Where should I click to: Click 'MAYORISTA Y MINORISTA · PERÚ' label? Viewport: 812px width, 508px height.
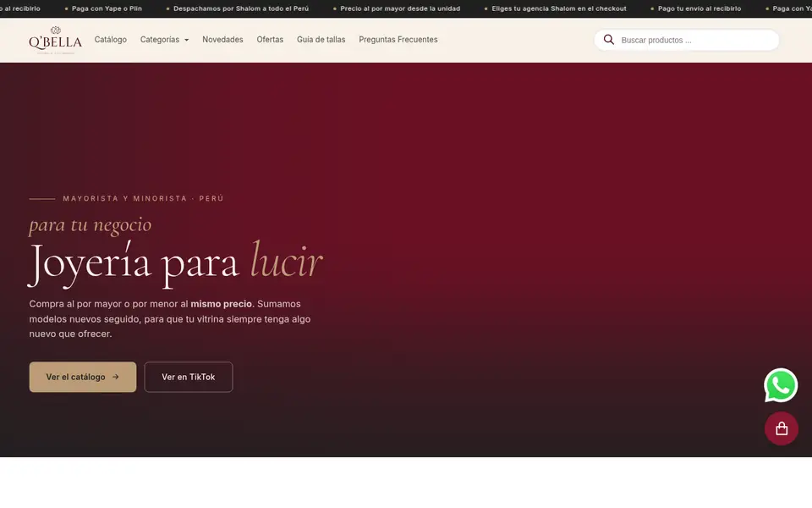tap(144, 198)
